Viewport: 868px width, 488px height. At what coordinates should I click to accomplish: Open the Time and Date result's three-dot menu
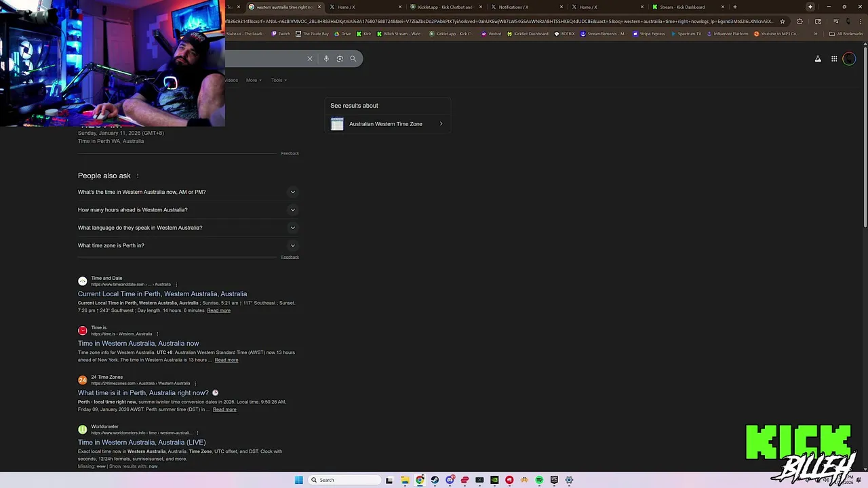pos(176,285)
